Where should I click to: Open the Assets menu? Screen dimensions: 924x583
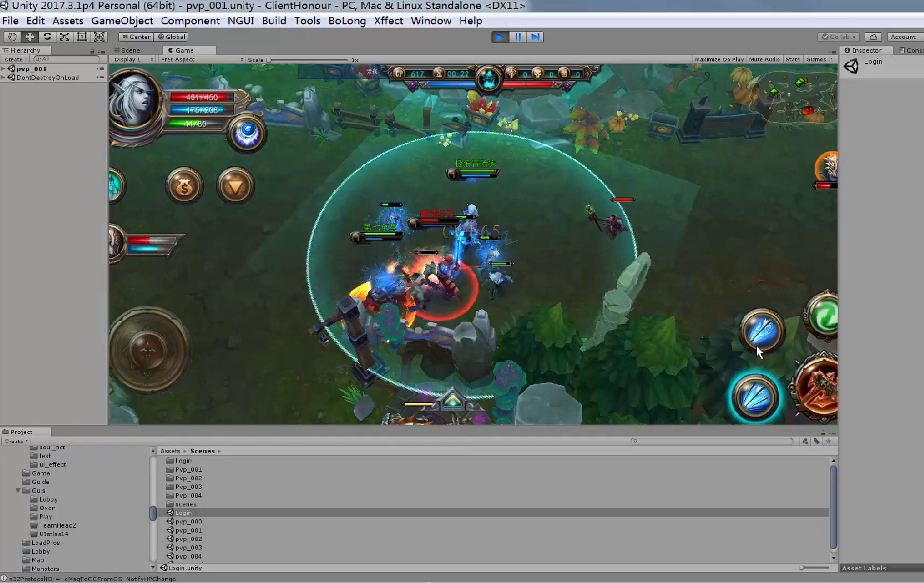click(x=68, y=21)
